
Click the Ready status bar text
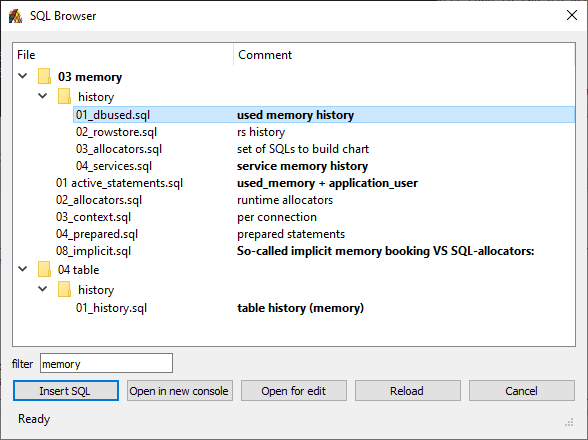click(x=34, y=419)
